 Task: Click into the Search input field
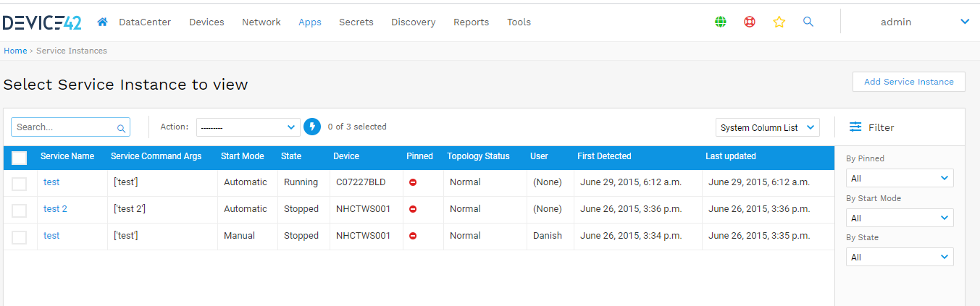coord(65,127)
